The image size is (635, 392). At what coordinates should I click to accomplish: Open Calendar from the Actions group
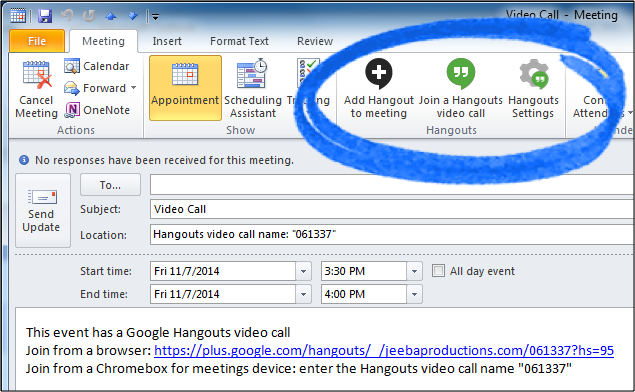(x=97, y=66)
